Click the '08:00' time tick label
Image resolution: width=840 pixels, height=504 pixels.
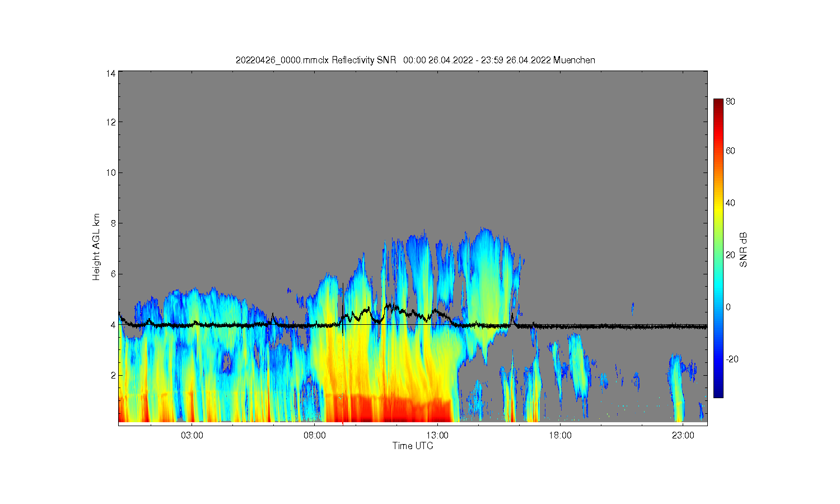[315, 436]
